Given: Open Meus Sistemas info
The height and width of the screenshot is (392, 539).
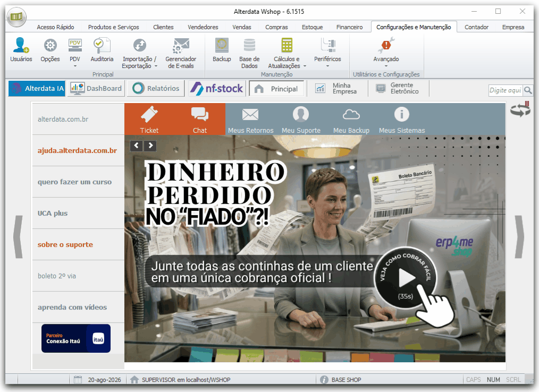Looking at the screenshot, I should (x=401, y=119).
